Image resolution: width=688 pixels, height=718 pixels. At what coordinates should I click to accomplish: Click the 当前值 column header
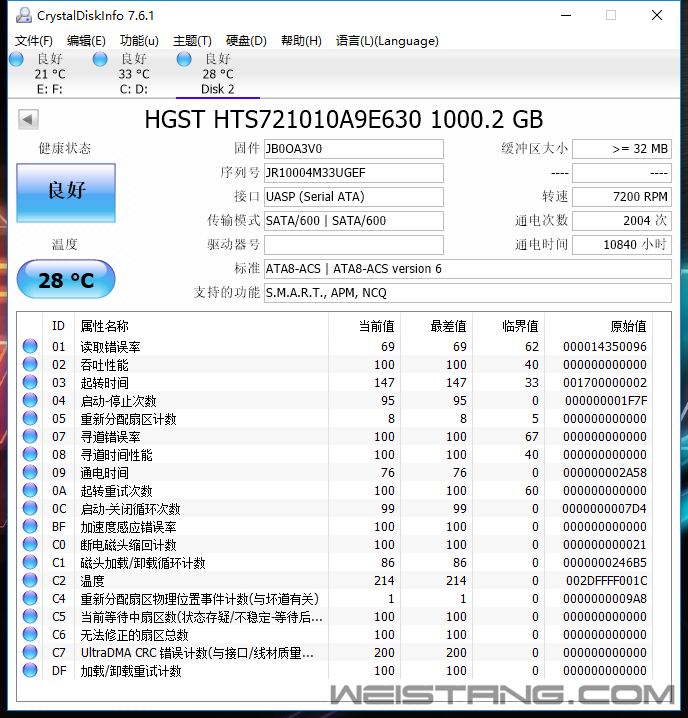pyautogui.click(x=365, y=326)
